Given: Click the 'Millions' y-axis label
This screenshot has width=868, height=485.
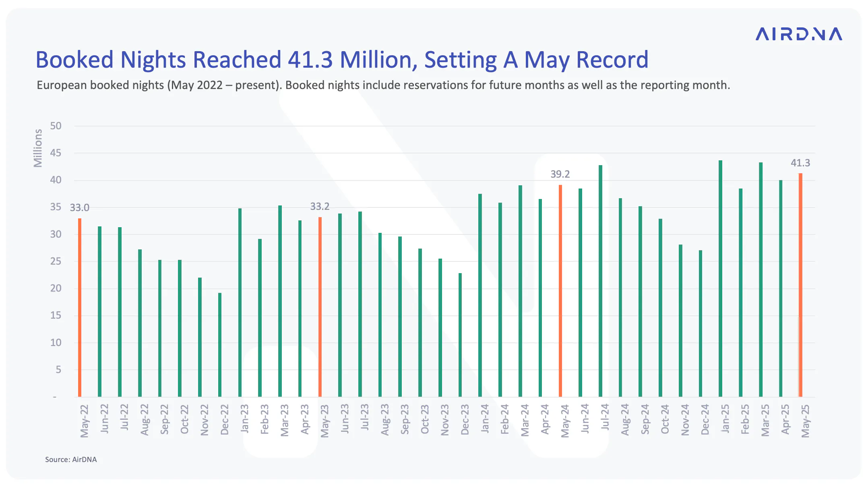Looking at the screenshot, I should (38, 148).
